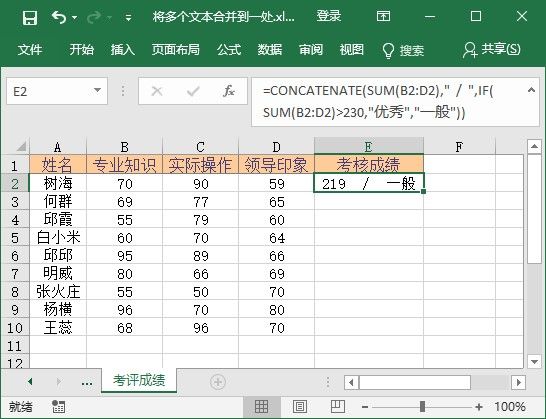Image resolution: width=546 pixels, height=419 pixels.
Task: Open the Undo history dropdown arrow
Action: (75, 17)
